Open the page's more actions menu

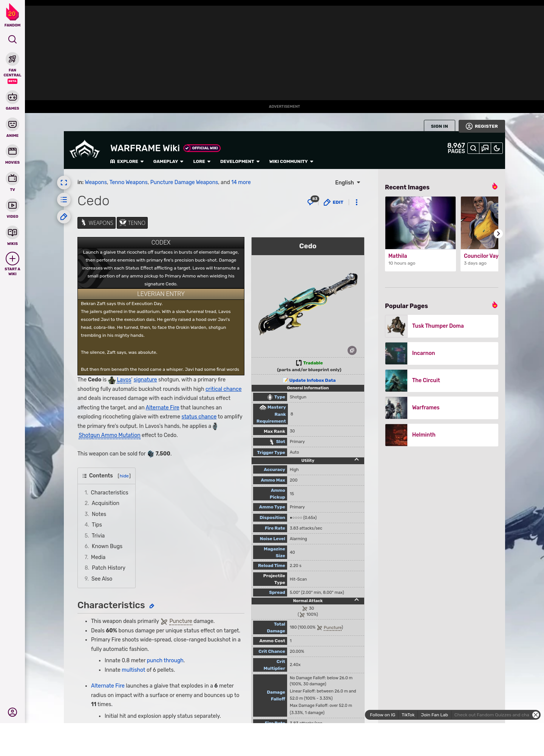[357, 202]
